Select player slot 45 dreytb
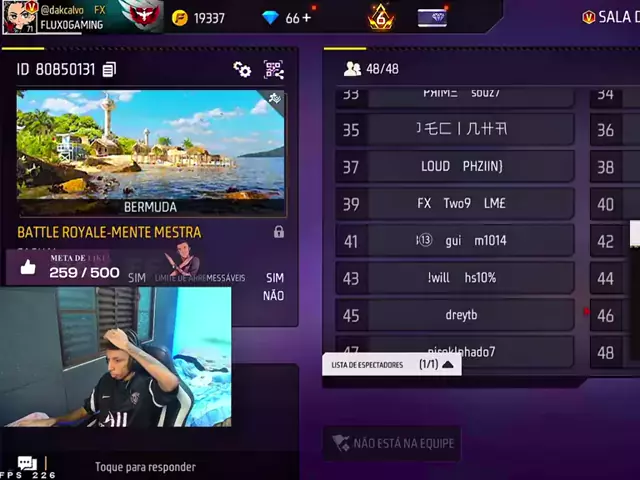Image resolution: width=640 pixels, height=480 pixels. pos(455,315)
